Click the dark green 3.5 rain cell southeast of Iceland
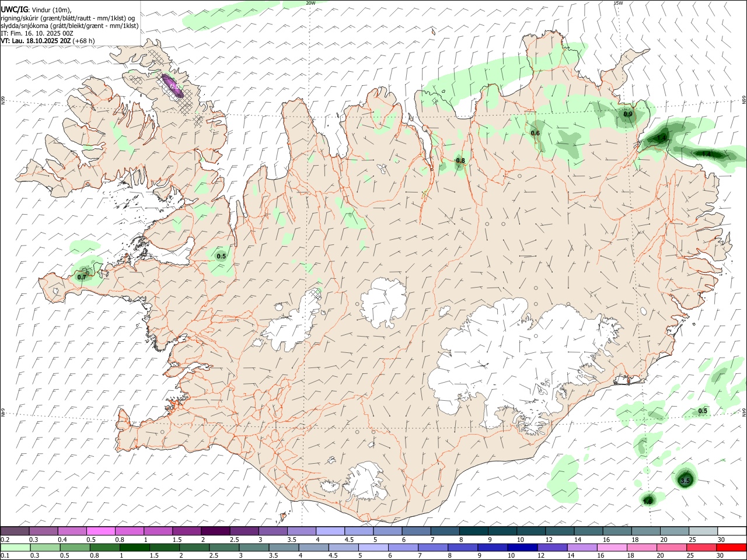 click(x=686, y=478)
